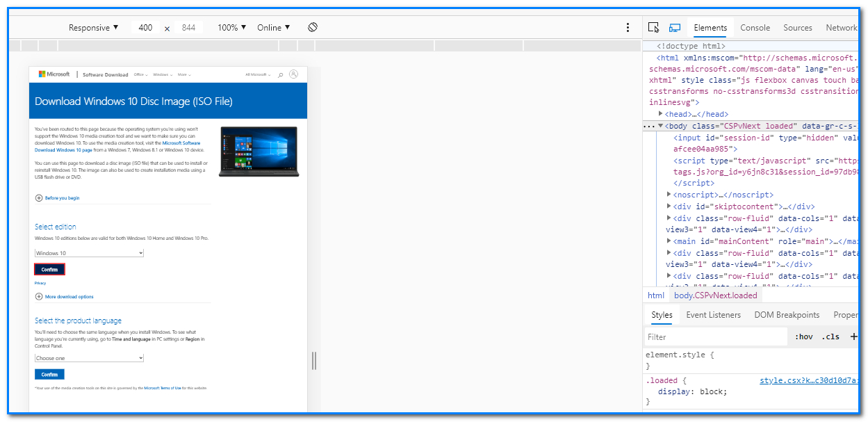
Task: Open the All Microsoft menu
Action: point(258,74)
